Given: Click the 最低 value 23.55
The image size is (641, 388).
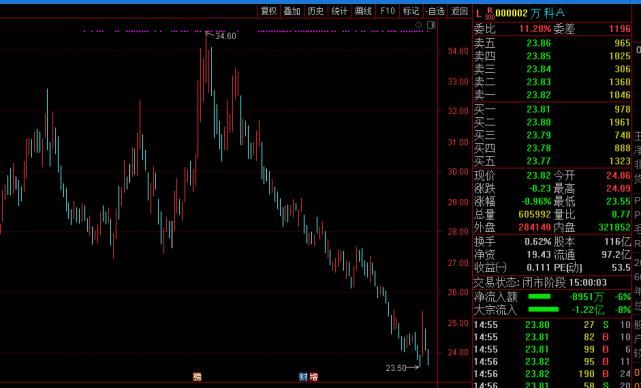Looking at the screenshot, I should [x=618, y=202].
